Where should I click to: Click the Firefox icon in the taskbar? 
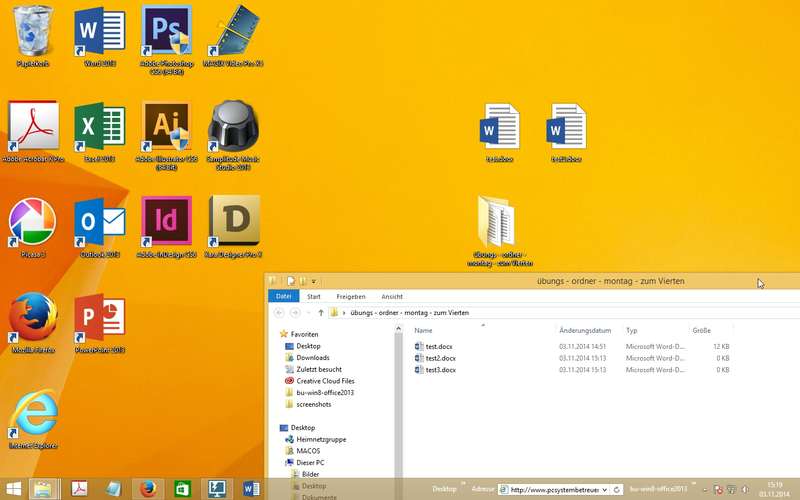click(x=148, y=489)
